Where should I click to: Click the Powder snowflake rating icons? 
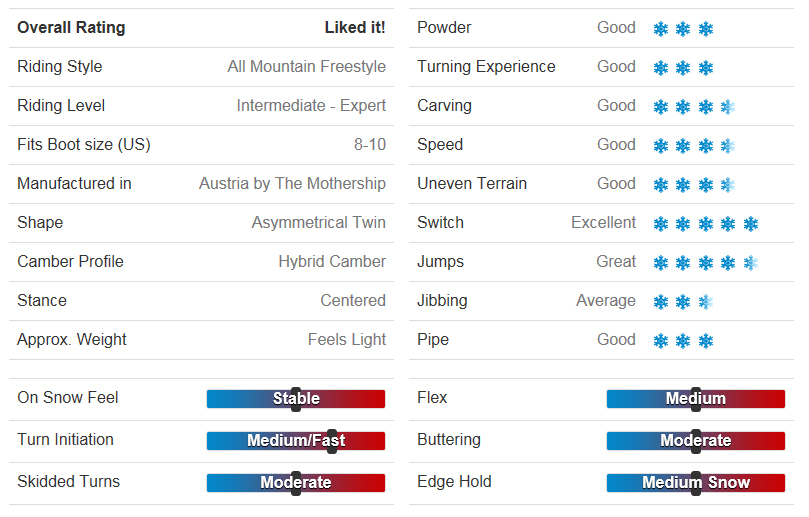point(683,29)
